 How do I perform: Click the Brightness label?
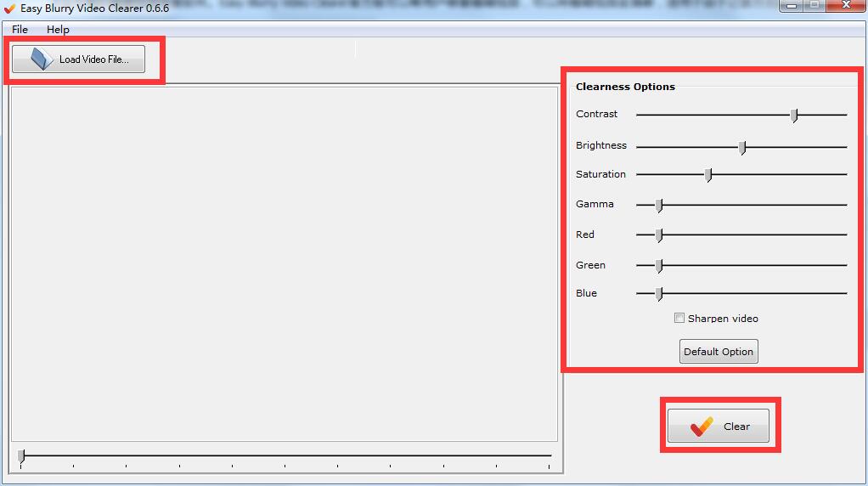point(601,145)
